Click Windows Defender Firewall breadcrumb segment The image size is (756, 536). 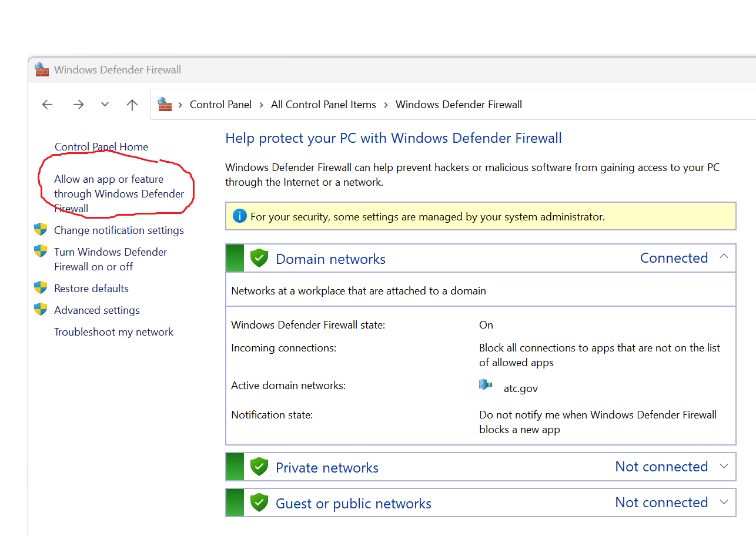[459, 105]
